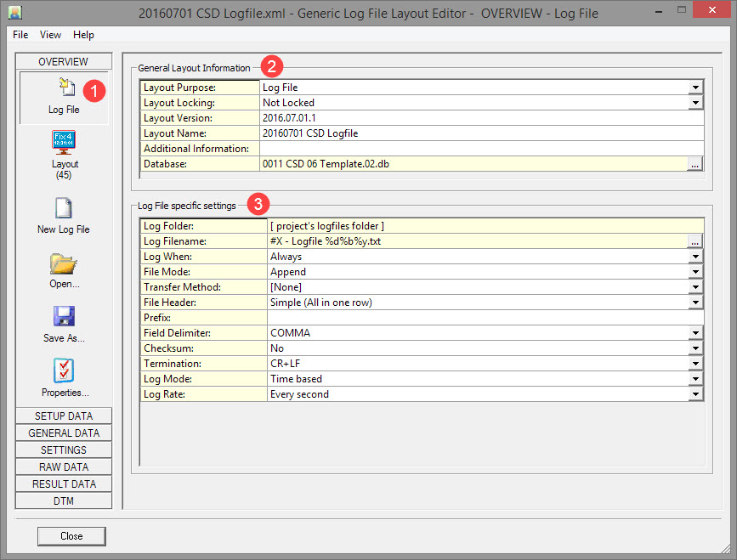Open the Layout Locking dropdown

(x=695, y=103)
